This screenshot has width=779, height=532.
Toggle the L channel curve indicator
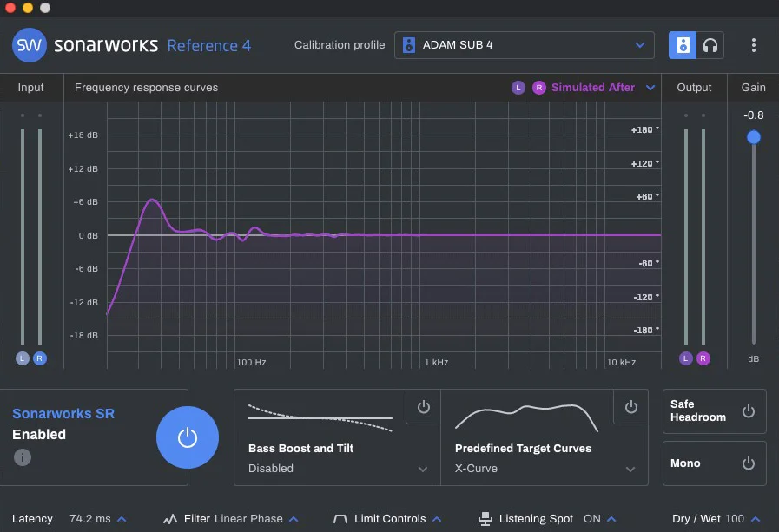click(518, 88)
